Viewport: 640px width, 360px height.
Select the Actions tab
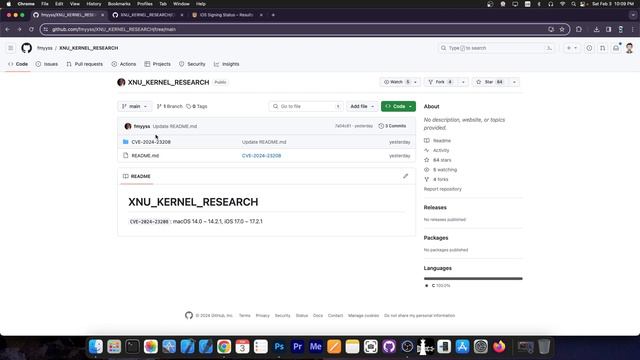coord(124,64)
